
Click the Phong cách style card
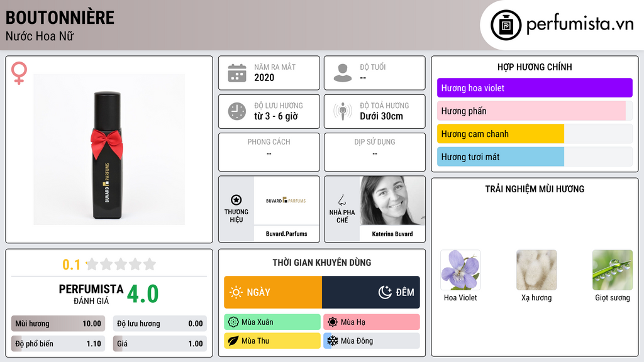269,152
